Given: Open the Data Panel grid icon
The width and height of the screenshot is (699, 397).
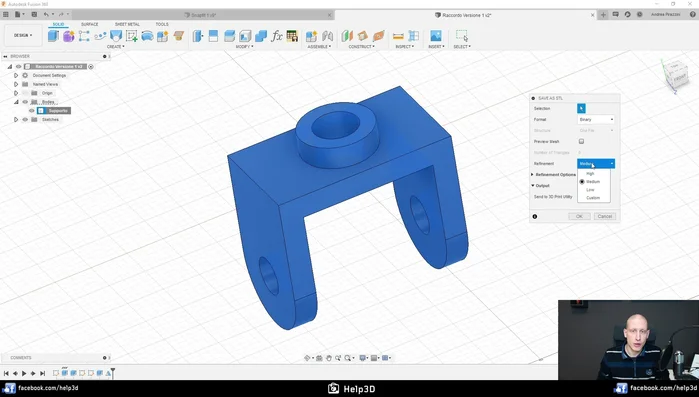Looking at the screenshot, I should (x=5, y=15).
